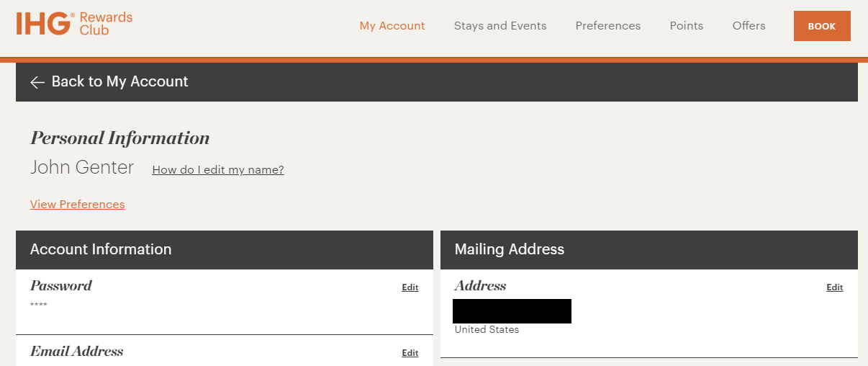
Task: Click 'How do I edit my name?'
Action: tap(218, 170)
